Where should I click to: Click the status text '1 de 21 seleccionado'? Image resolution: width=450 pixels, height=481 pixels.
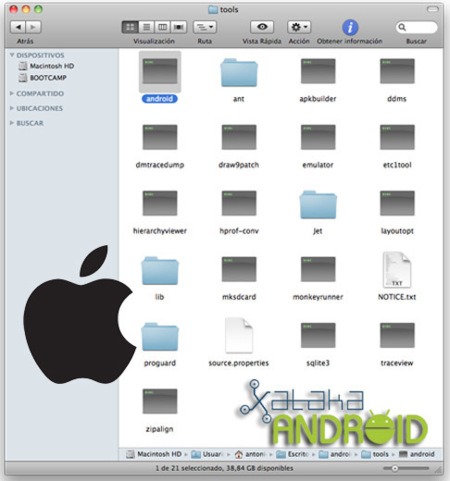click(189, 468)
